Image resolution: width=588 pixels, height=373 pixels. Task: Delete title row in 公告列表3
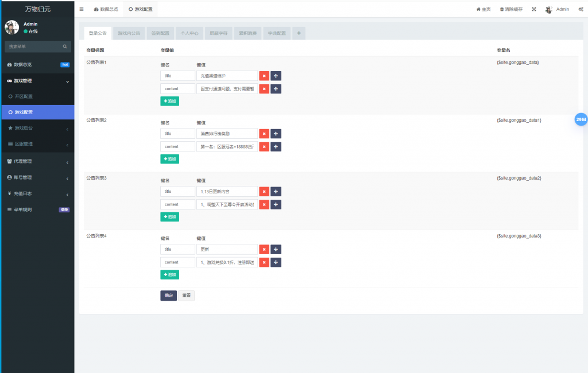pos(264,192)
